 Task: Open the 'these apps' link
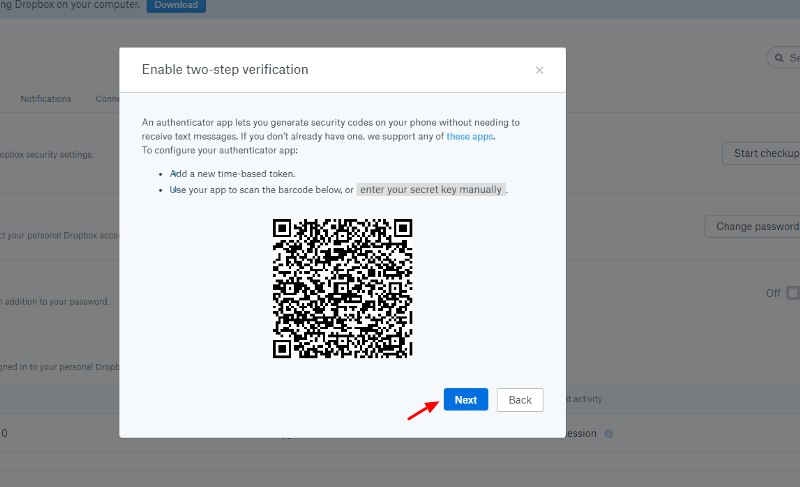469,136
